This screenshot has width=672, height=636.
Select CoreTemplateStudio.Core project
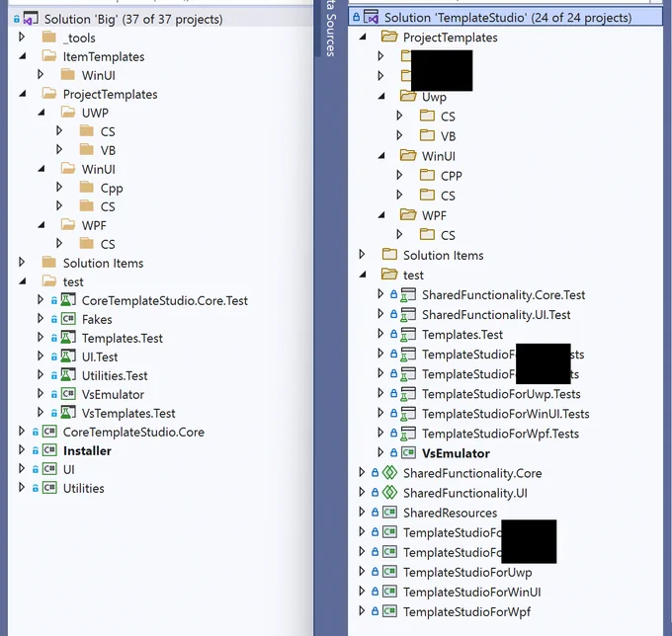click(133, 432)
